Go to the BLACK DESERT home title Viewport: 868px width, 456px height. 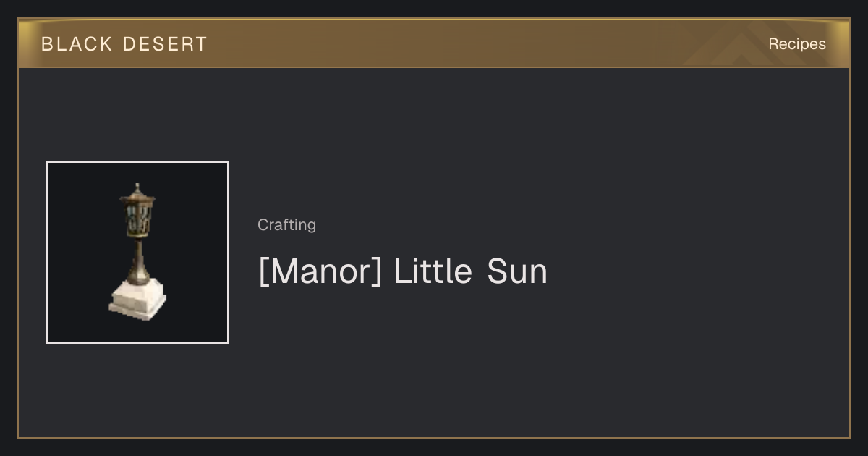124,44
